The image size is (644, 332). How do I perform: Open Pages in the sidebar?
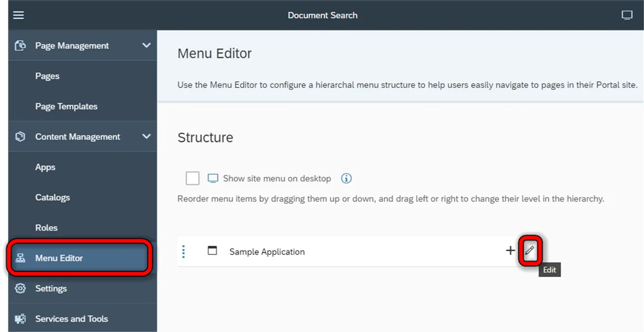83,76
